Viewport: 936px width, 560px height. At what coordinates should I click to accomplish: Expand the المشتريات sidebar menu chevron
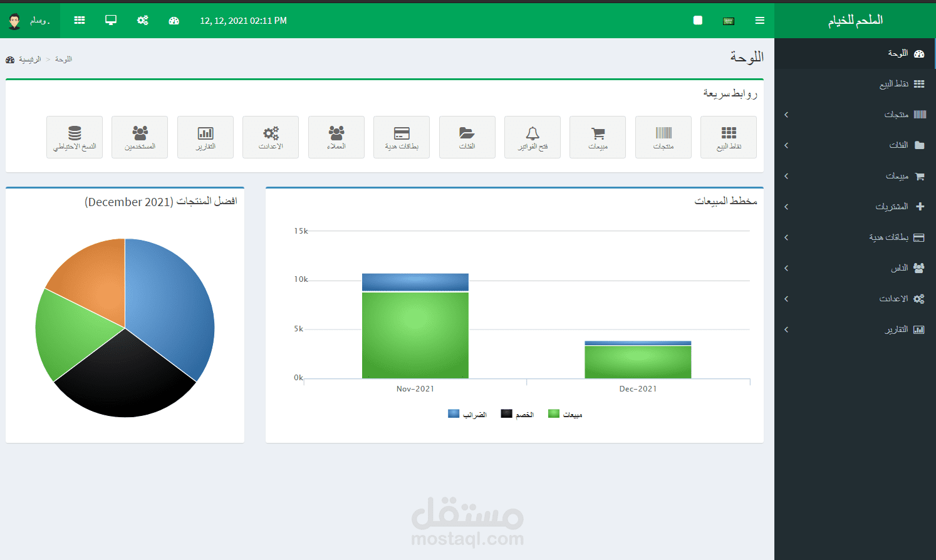[786, 207]
